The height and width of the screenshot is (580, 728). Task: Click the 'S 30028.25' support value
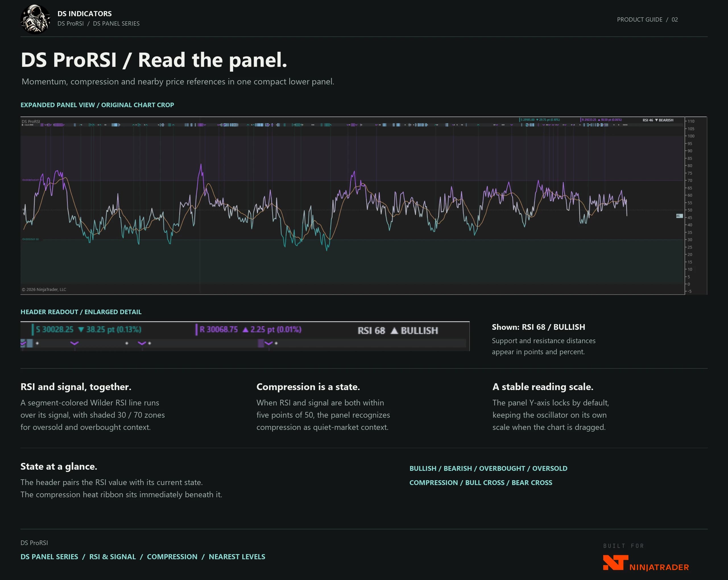[54, 330]
